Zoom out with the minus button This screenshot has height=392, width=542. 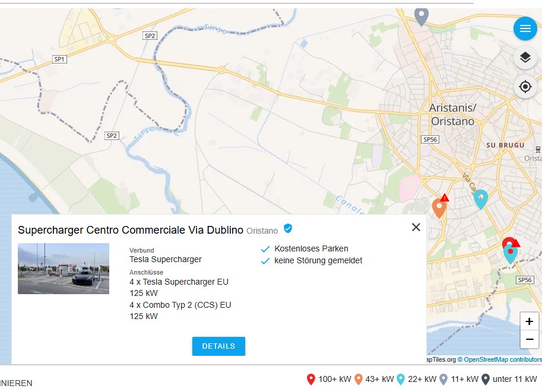pyautogui.click(x=529, y=339)
